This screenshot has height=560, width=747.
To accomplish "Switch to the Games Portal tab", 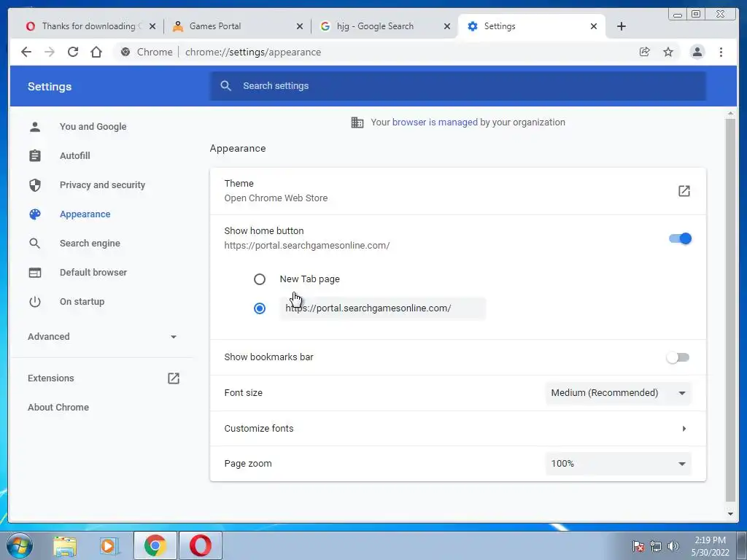I will [237, 26].
